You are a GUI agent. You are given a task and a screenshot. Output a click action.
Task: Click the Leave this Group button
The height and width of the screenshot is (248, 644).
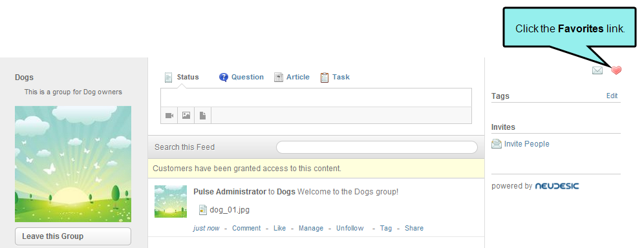tap(73, 236)
